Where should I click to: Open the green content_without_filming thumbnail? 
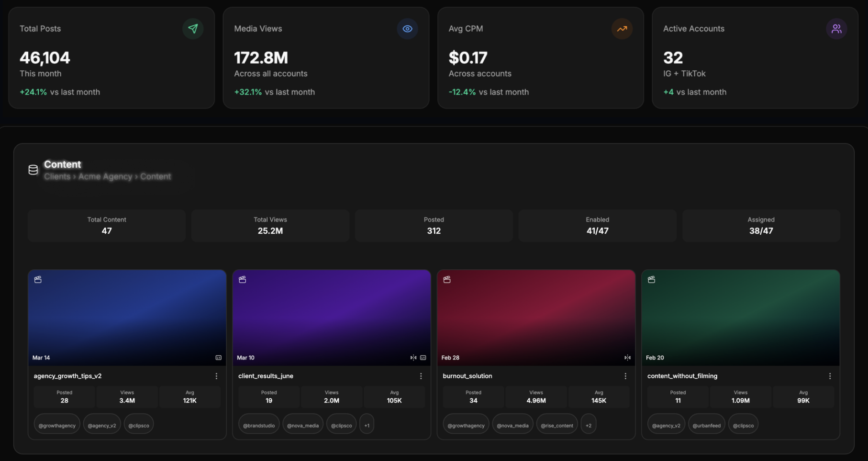pyautogui.click(x=741, y=318)
